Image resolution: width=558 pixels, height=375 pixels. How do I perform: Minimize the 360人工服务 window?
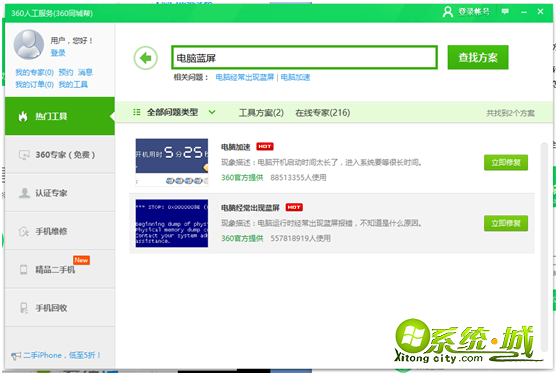pos(524,12)
